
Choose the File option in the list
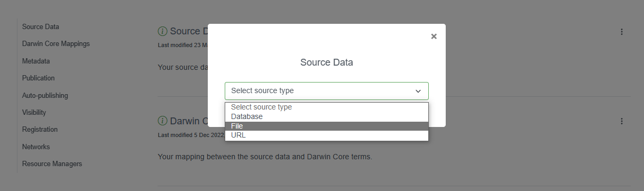[326, 126]
